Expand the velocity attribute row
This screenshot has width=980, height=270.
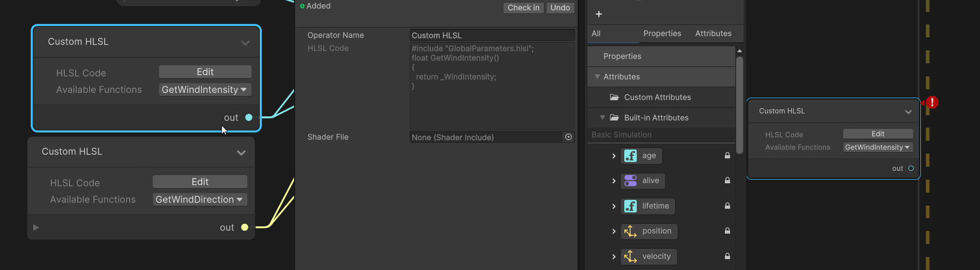[614, 256]
